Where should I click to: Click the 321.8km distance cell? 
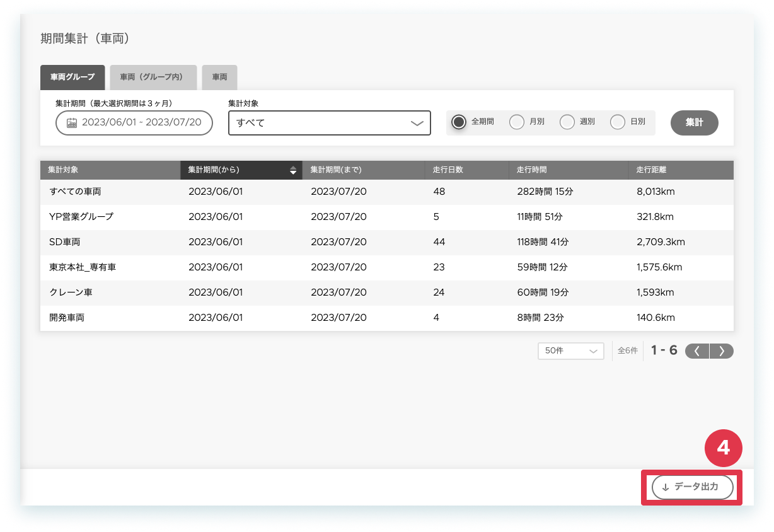coord(656,217)
